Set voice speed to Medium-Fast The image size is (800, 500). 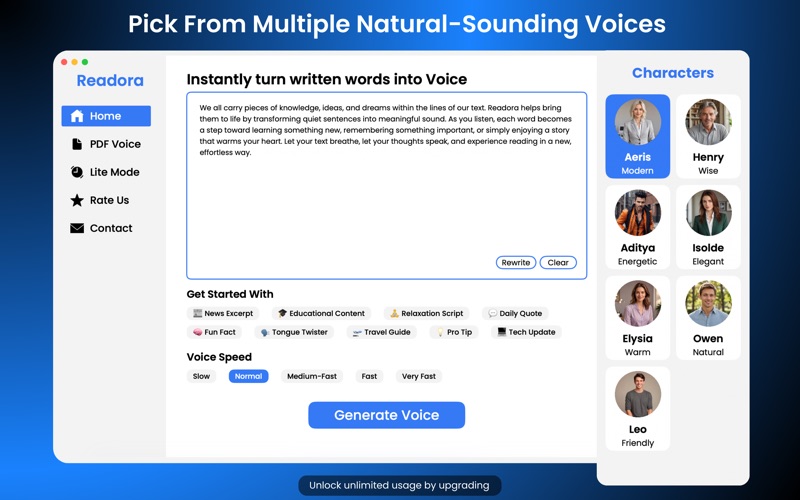tap(312, 376)
